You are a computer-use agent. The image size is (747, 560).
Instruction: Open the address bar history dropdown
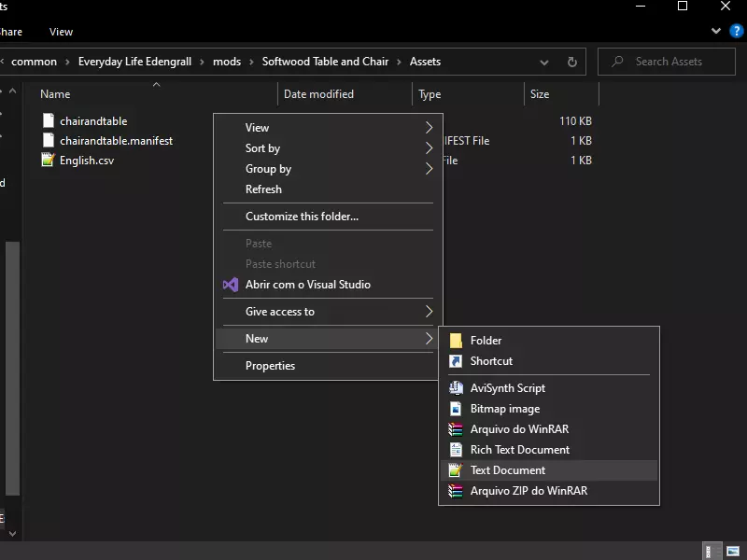pyautogui.click(x=545, y=62)
